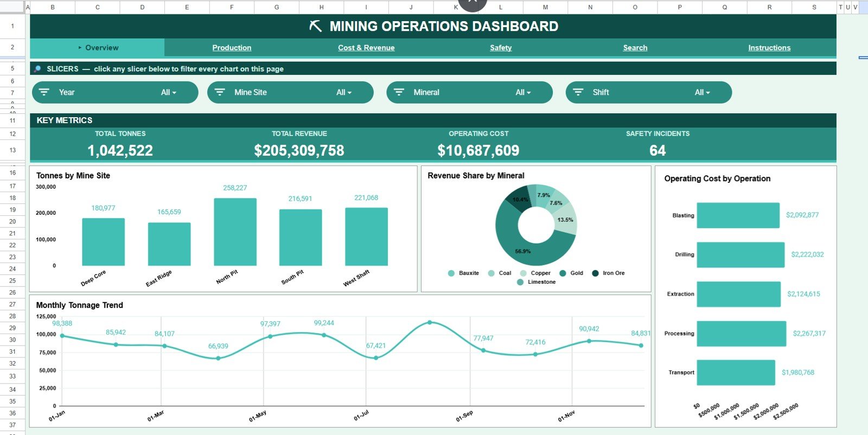868x435 pixels.
Task: Click the Iron Ore legend swatch
Action: pyautogui.click(x=596, y=273)
